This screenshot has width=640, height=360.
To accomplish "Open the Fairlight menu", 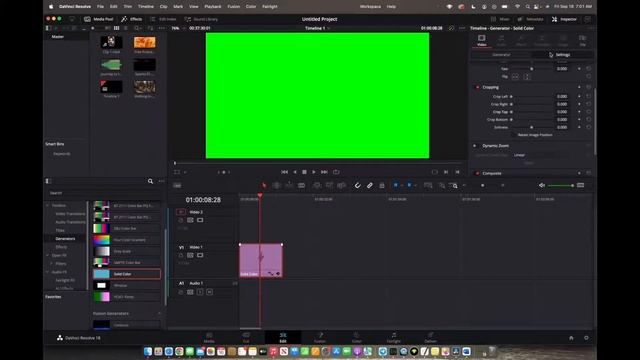I will [x=269, y=7].
